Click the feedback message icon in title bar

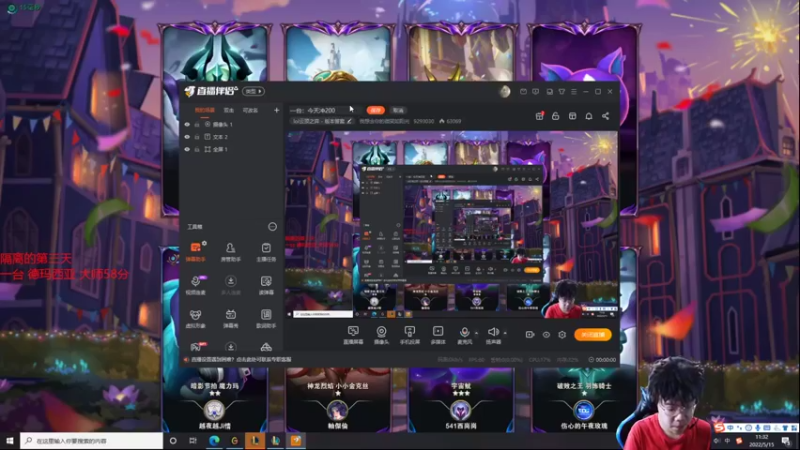(x=535, y=92)
